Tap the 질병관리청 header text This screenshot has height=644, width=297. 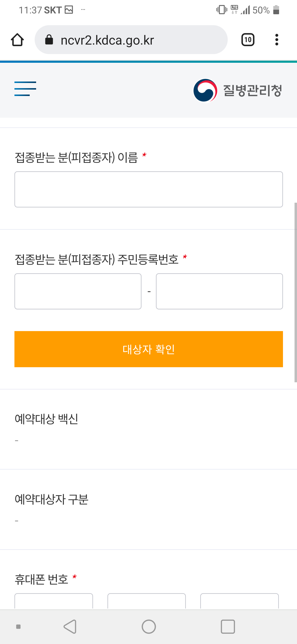(252, 90)
